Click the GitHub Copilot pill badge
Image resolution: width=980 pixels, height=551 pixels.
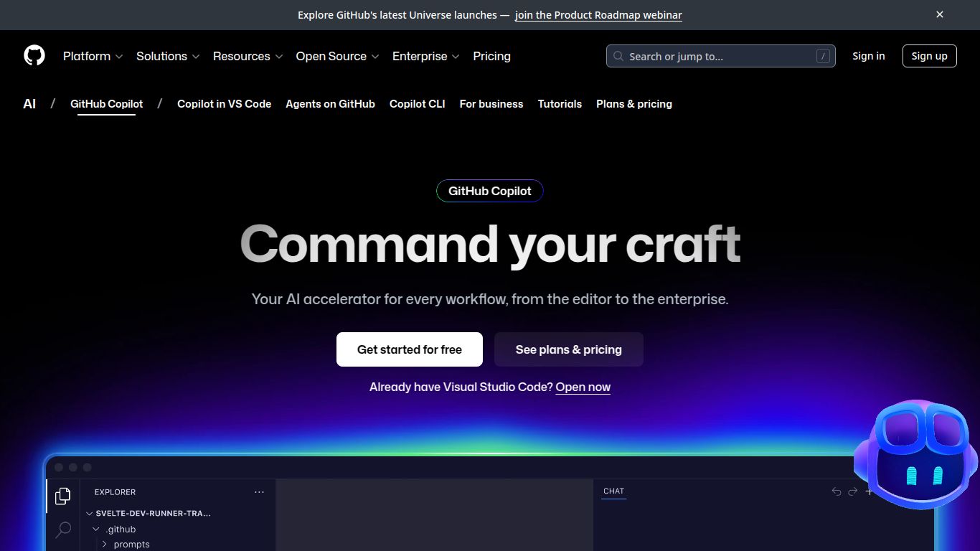(489, 191)
